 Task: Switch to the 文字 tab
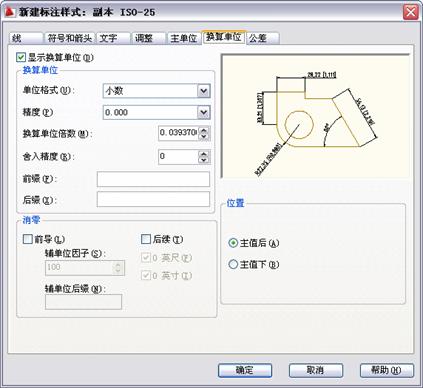(113, 38)
